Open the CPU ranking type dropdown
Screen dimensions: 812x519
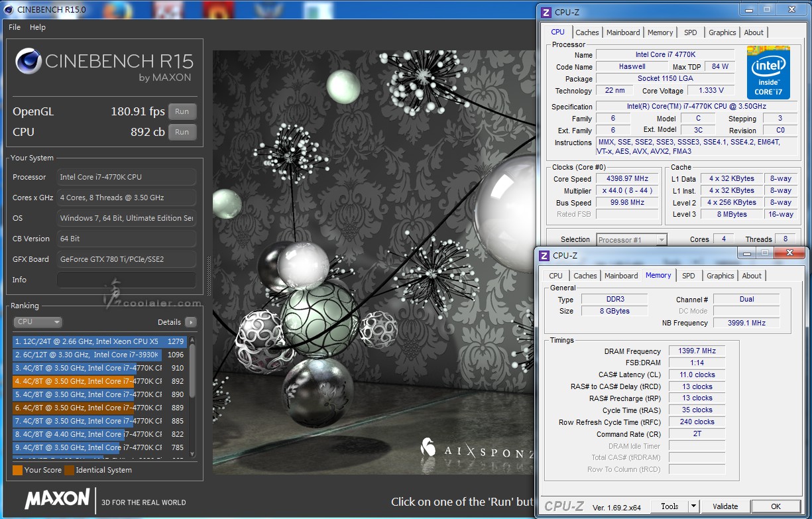(x=38, y=322)
